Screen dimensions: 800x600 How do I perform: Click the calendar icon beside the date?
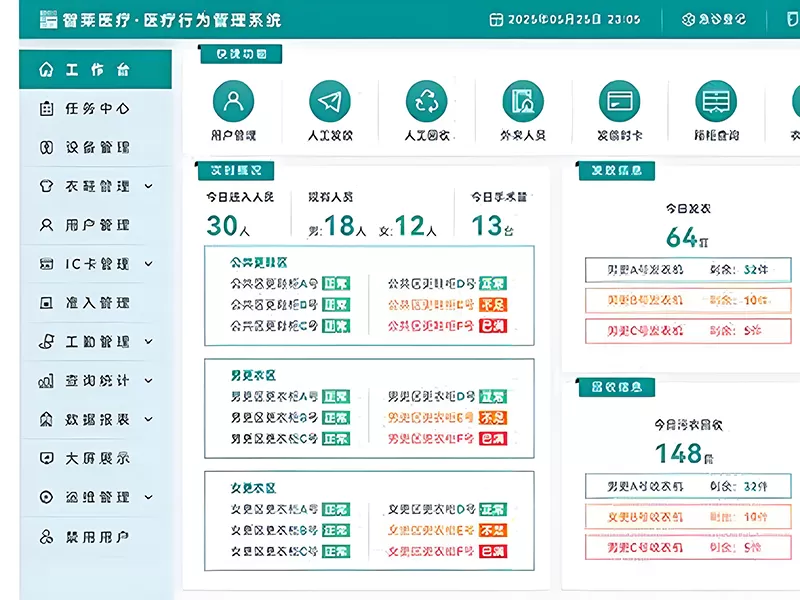[496, 19]
